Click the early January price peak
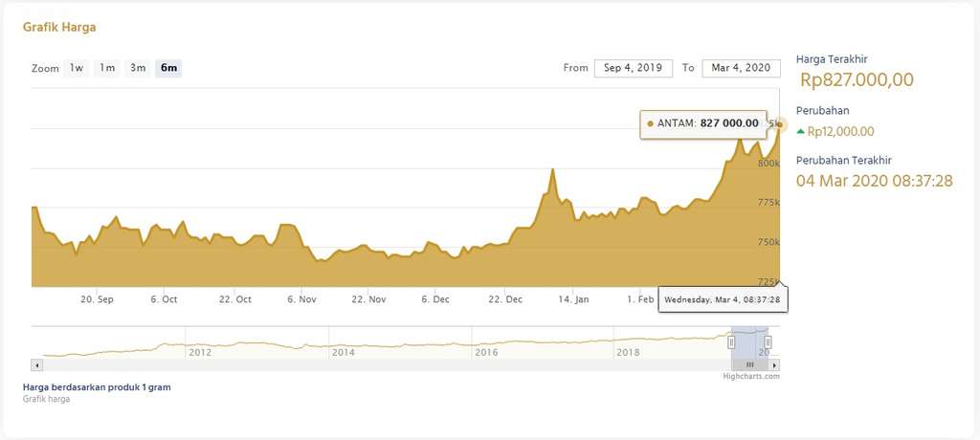This screenshot has height=440, width=980. (x=552, y=170)
